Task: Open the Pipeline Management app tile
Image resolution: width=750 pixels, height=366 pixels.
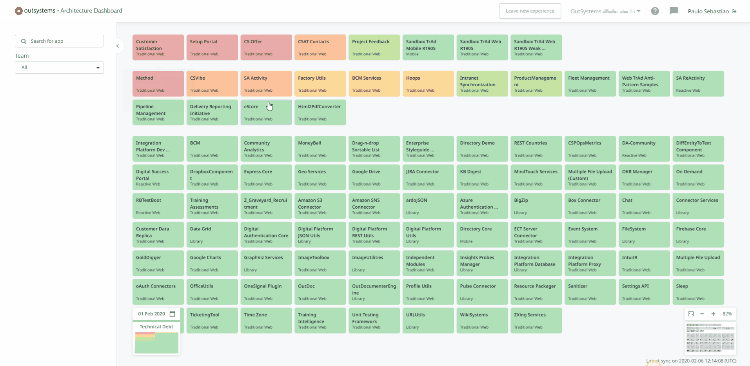Action: click(158, 112)
